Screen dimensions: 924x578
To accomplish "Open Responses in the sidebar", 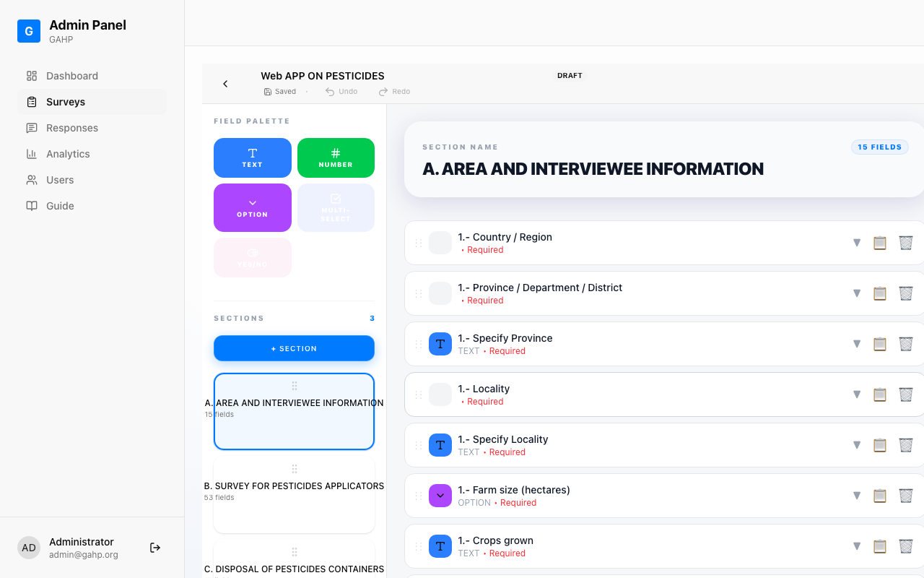I will tap(71, 128).
